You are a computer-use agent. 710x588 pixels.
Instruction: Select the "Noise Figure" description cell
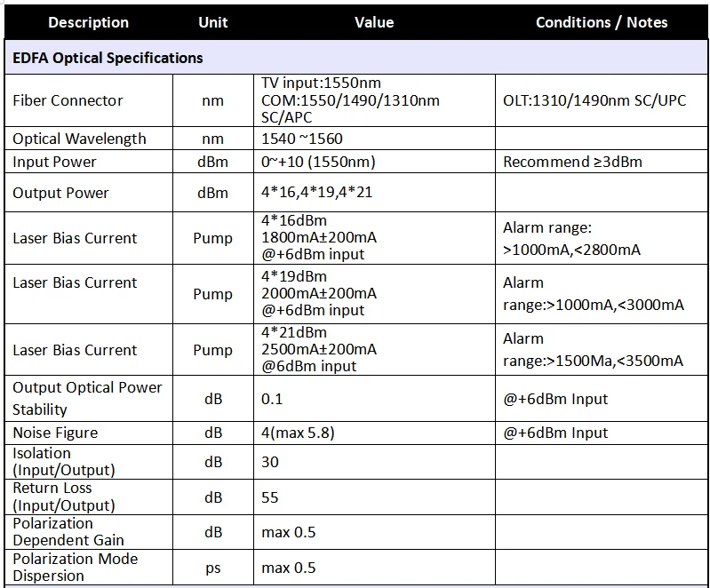click(55, 433)
